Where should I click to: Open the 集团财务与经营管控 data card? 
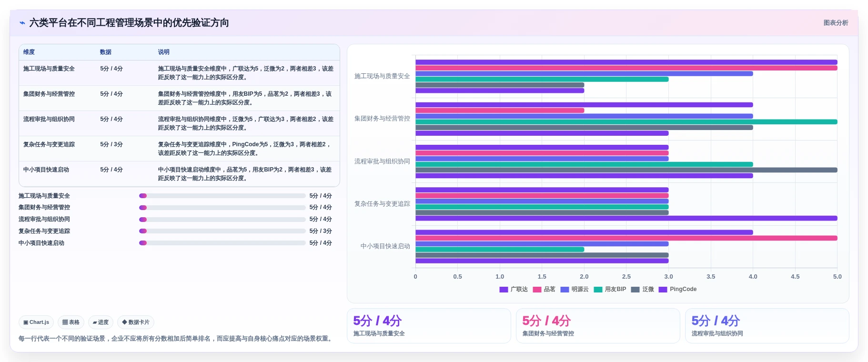point(598,326)
